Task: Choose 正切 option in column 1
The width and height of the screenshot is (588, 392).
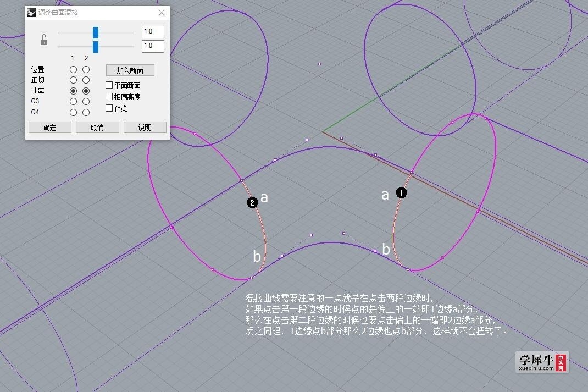Action: (x=73, y=80)
